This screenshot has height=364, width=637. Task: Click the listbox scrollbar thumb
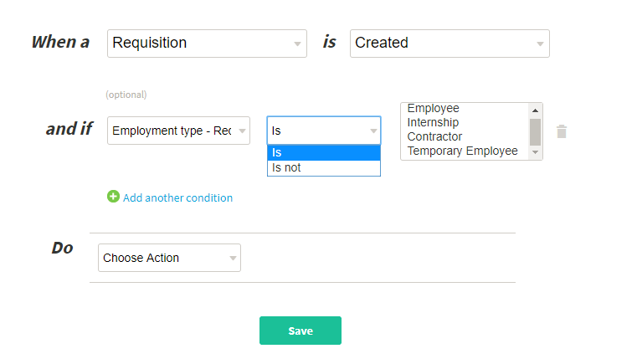pyautogui.click(x=535, y=131)
